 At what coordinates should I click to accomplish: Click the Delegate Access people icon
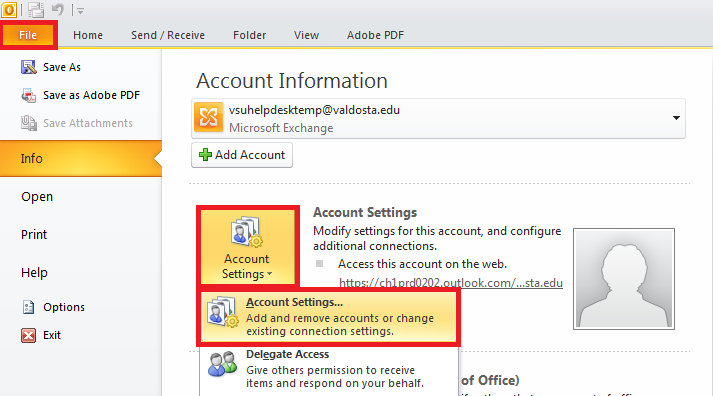click(223, 364)
